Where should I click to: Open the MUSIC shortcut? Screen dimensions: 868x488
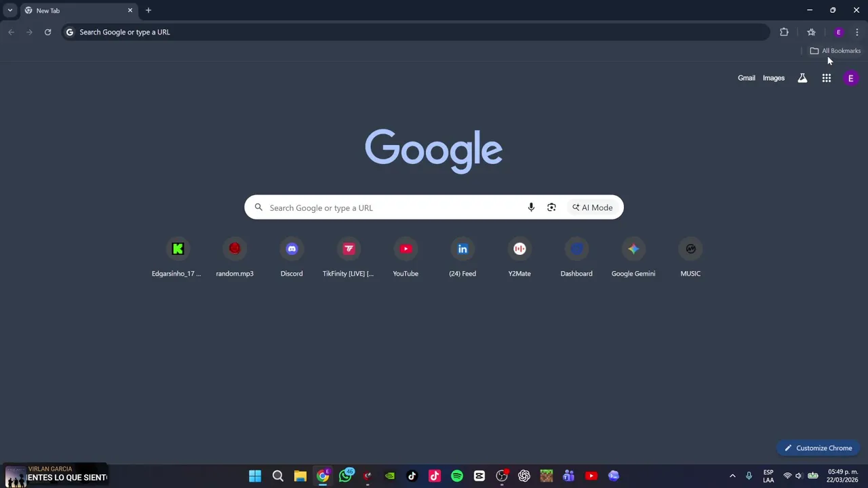[690, 258]
